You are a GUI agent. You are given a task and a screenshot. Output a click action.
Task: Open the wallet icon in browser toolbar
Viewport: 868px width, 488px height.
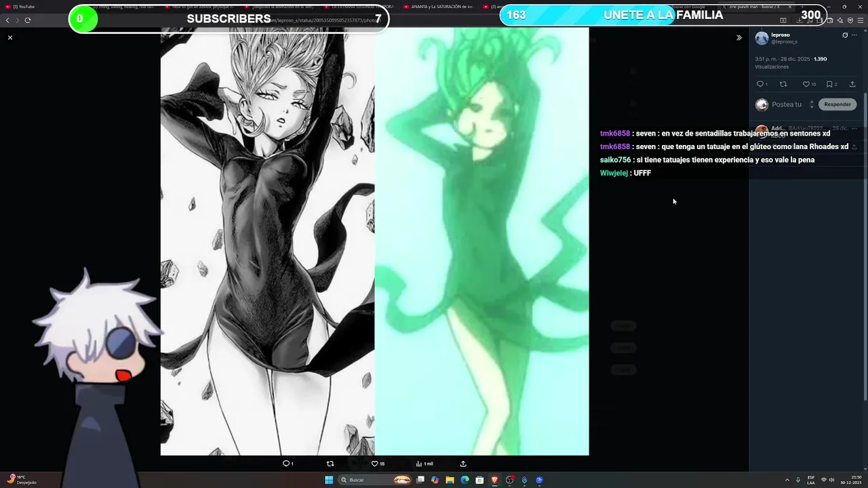831,20
